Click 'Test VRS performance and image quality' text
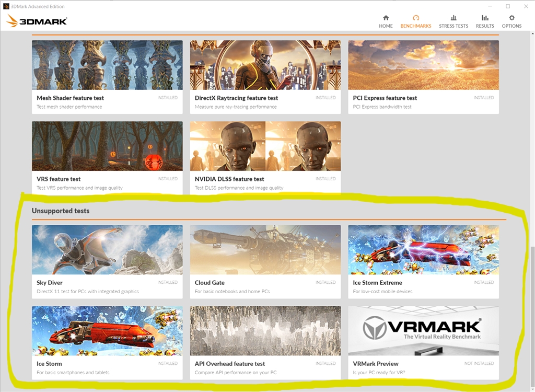 pyautogui.click(x=79, y=188)
